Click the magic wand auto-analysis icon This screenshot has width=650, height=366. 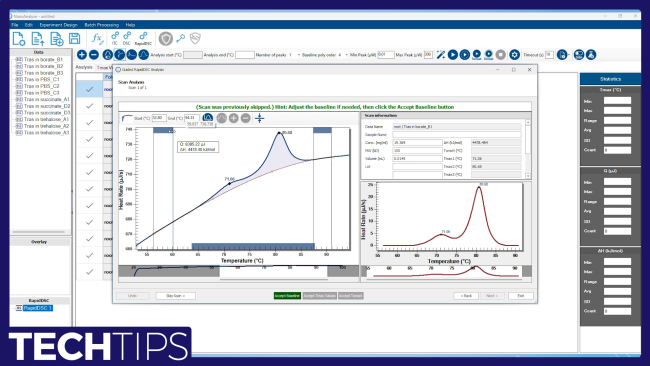pos(441,54)
